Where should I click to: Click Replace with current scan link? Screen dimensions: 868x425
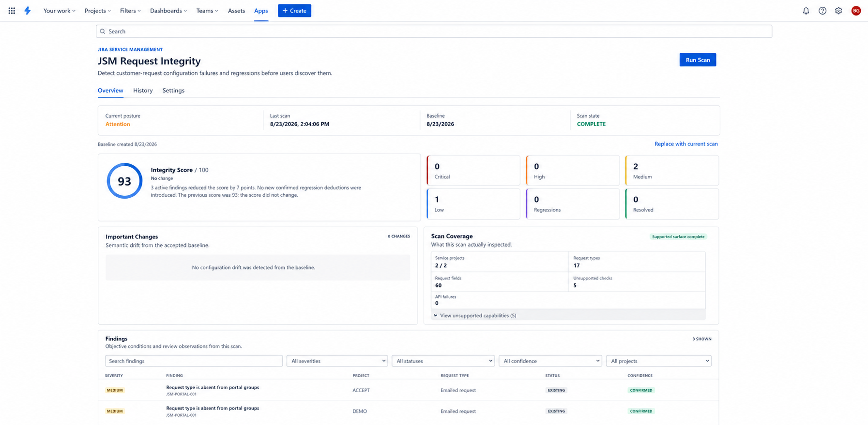(x=686, y=144)
